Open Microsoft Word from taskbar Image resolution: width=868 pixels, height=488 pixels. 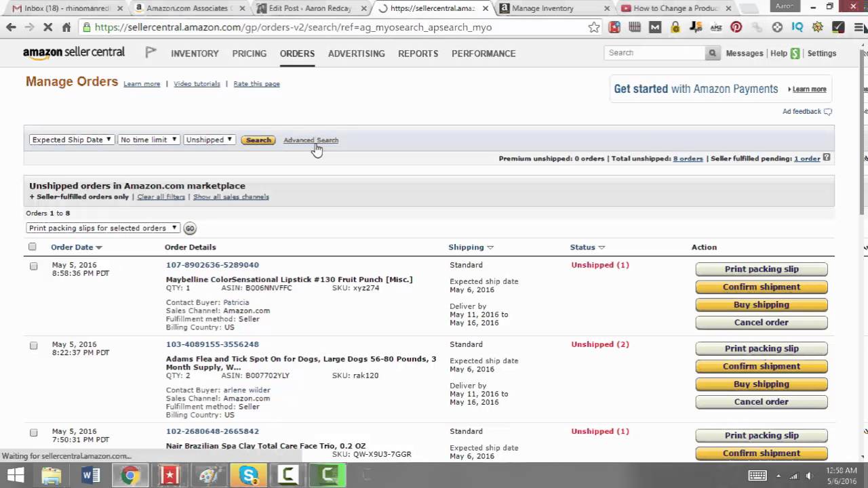90,475
